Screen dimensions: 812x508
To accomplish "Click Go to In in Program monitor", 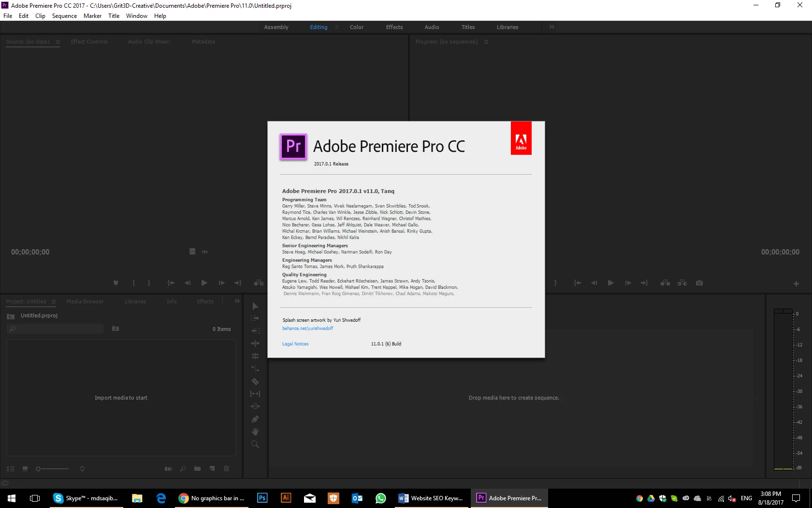I will point(578,283).
